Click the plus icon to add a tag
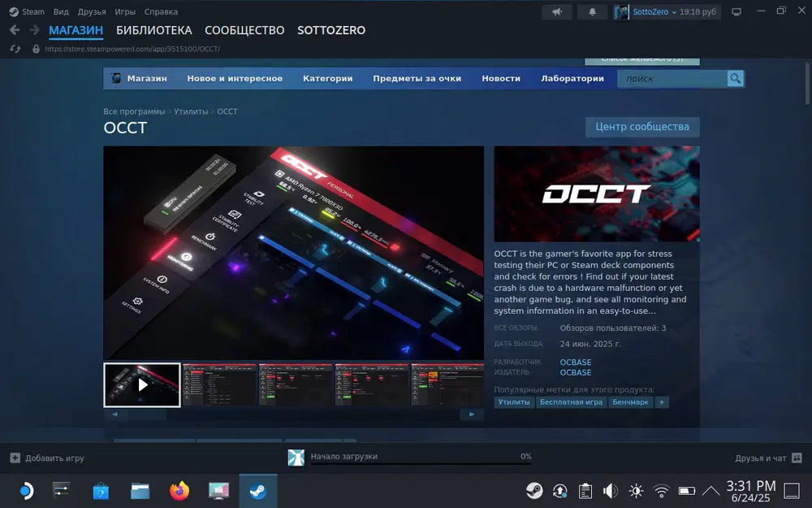This screenshot has height=508, width=812. click(661, 402)
